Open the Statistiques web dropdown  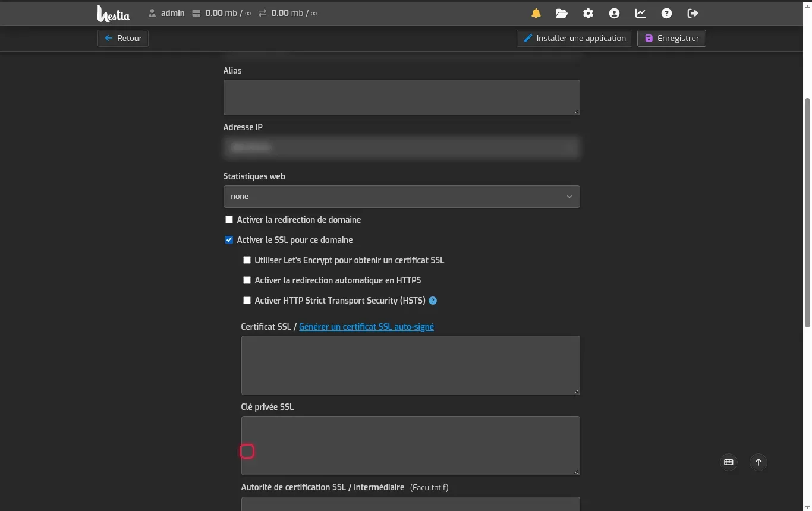tap(402, 197)
